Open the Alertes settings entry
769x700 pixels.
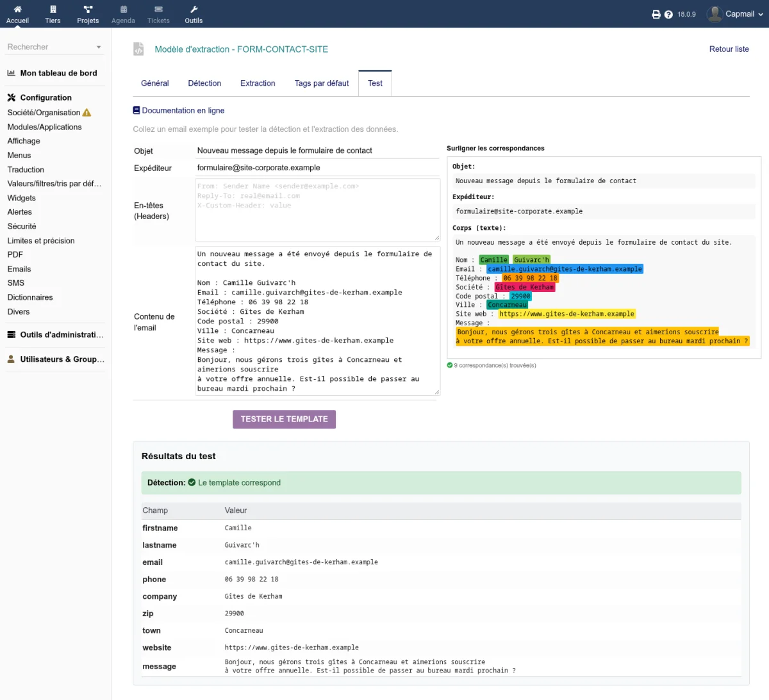tap(20, 212)
